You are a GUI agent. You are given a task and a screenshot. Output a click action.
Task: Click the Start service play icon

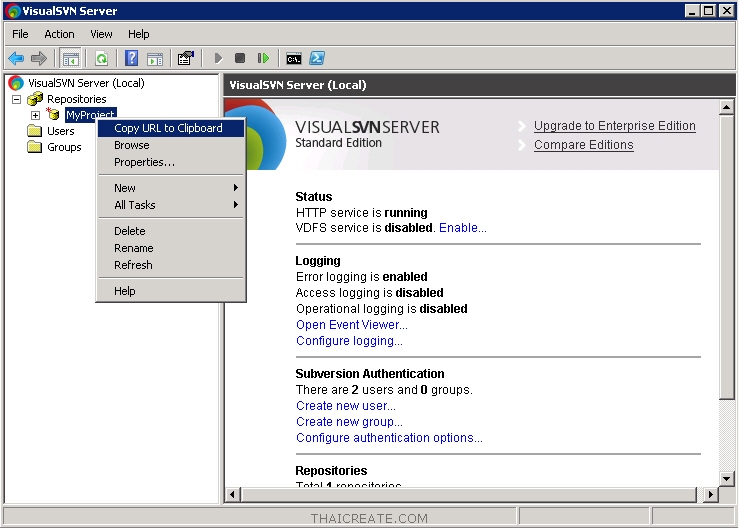coord(218,58)
